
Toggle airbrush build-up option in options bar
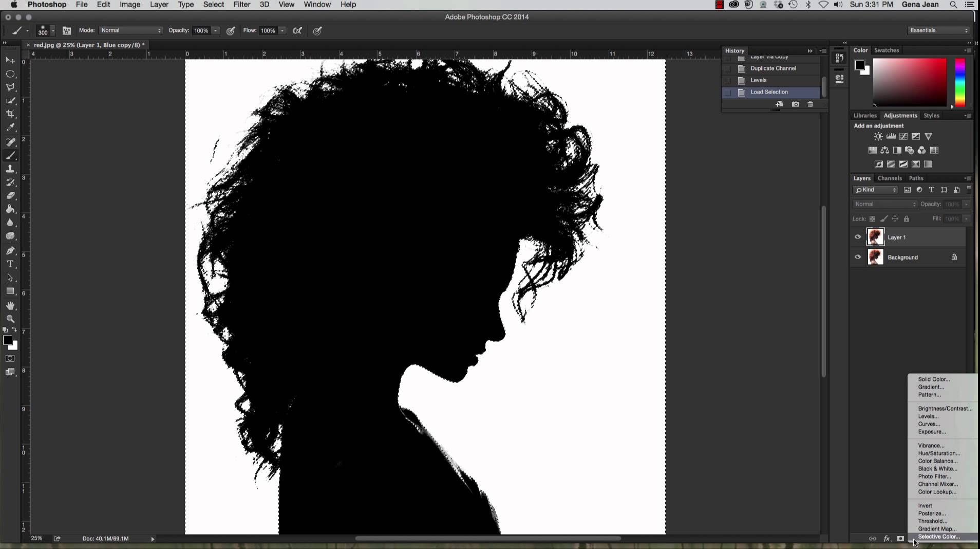pos(297,31)
